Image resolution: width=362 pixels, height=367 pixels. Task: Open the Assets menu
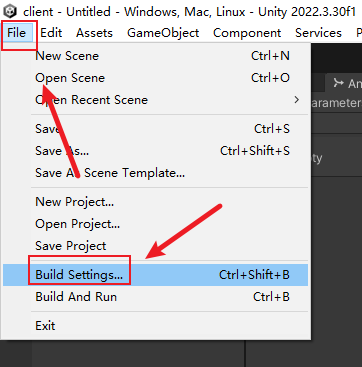point(94,33)
